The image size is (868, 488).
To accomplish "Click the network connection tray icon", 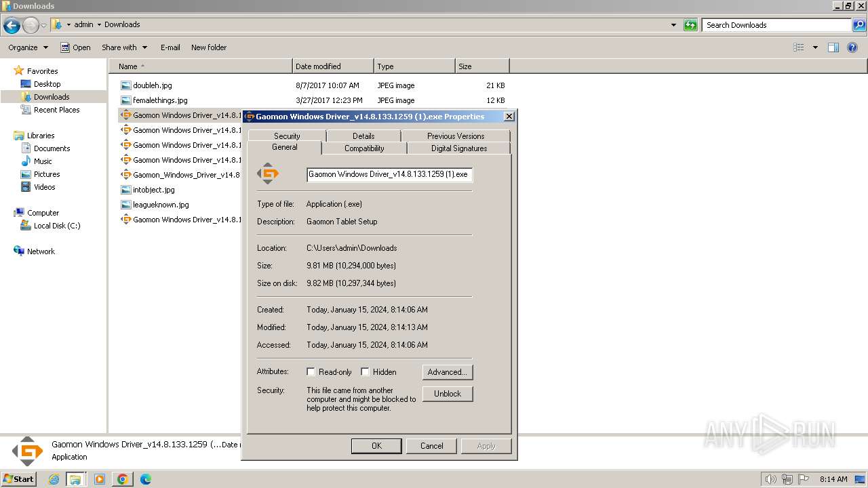I will (x=787, y=479).
